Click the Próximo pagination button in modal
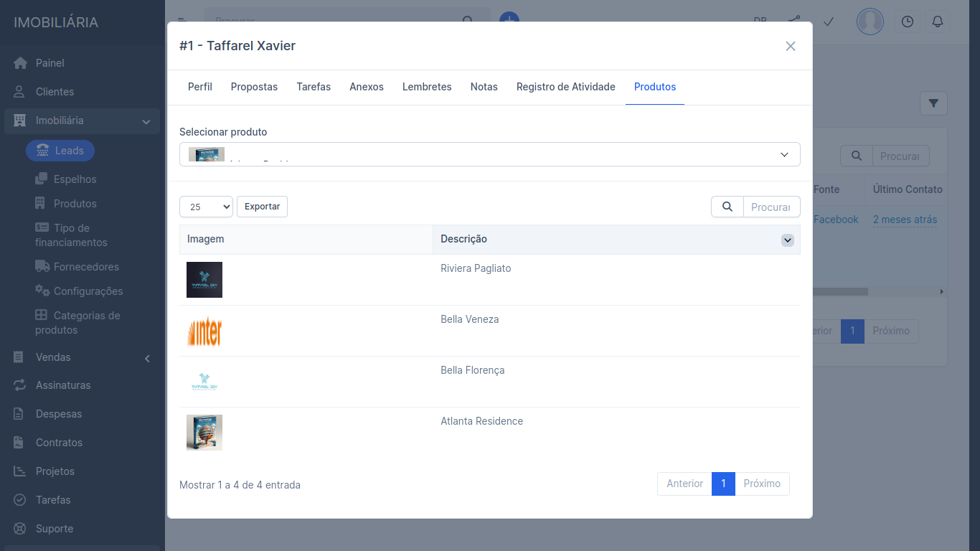 click(x=761, y=484)
